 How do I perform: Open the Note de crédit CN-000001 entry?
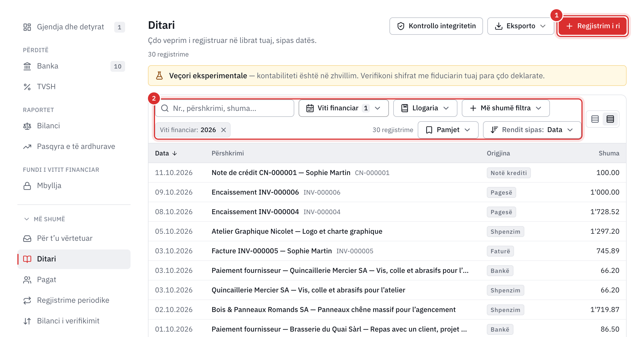[x=387, y=173]
